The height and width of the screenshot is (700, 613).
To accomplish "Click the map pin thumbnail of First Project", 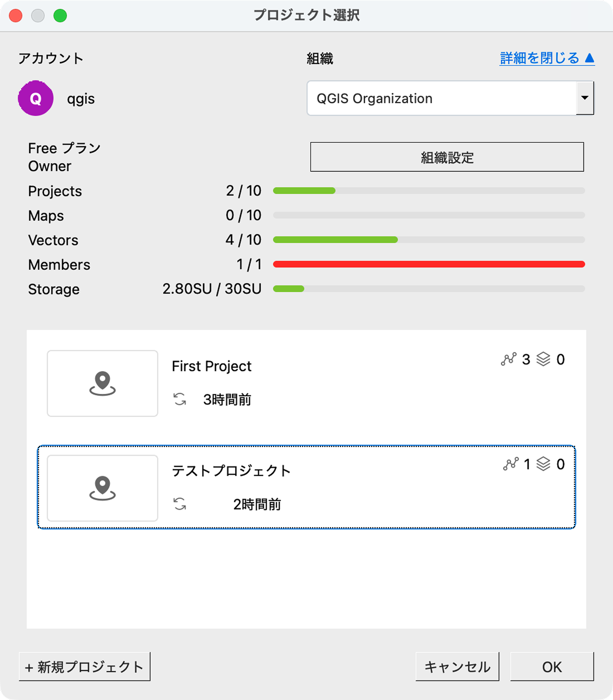I will (102, 383).
